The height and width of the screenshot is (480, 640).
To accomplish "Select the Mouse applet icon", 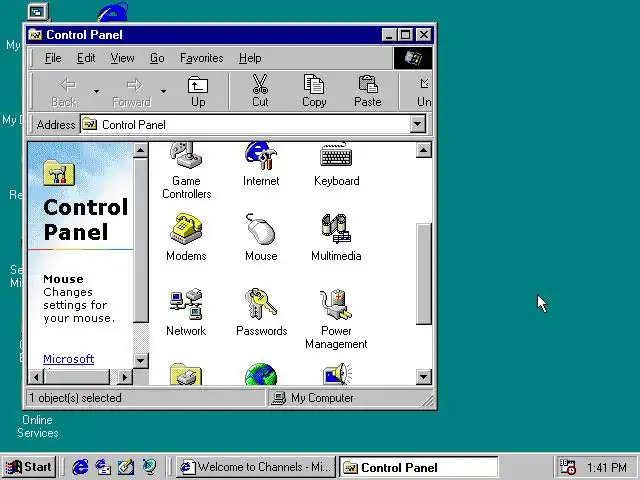I will click(x=261, y=228).
